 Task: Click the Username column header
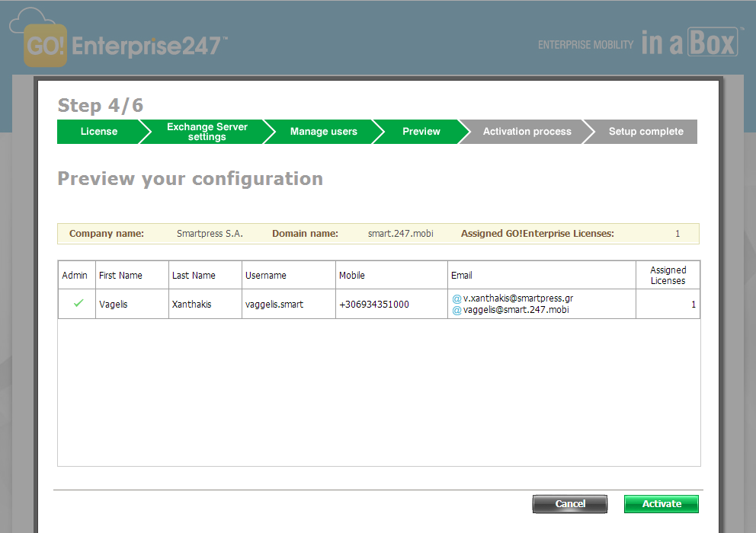pyautogui.click(x=265, y=276)
